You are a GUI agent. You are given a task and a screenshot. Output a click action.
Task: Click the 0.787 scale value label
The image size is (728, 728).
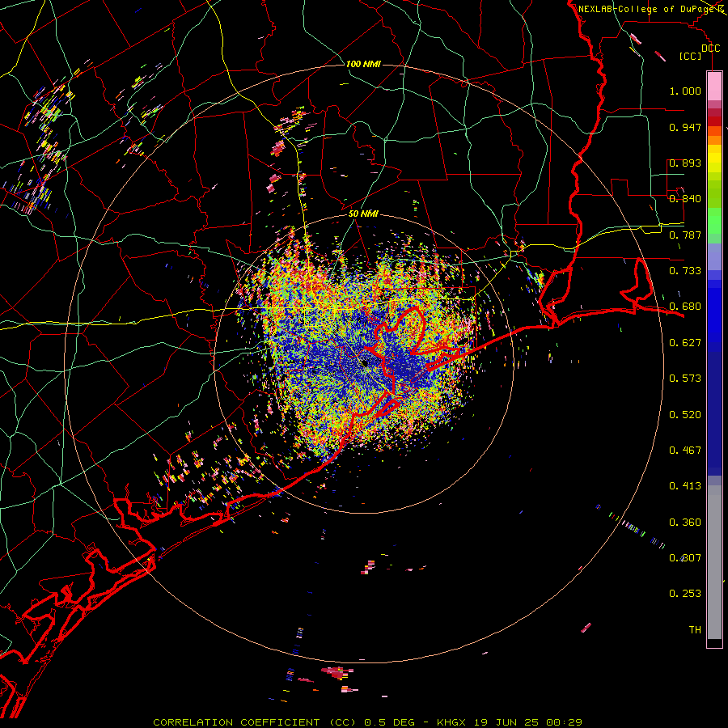pos(685,235)
